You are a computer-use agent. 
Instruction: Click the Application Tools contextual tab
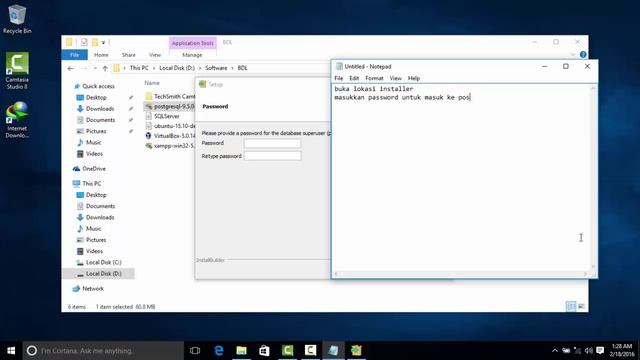(193, 43)
